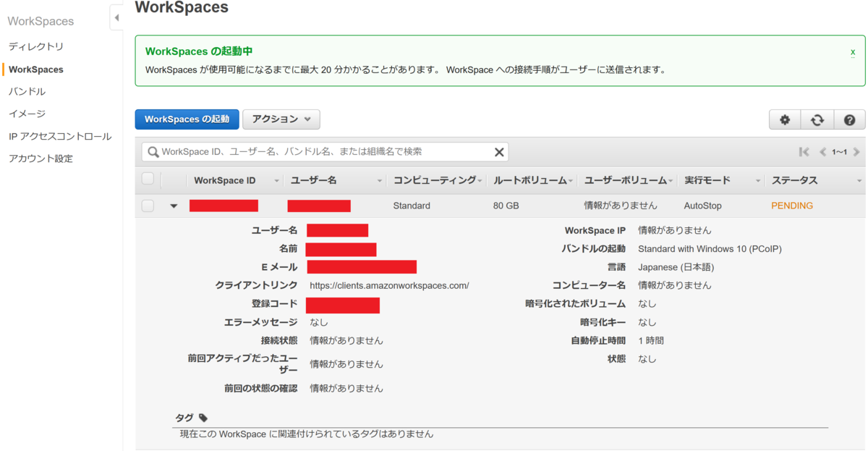Click the first page arrow in pagination
868x451 pixels.
(804, 151)
